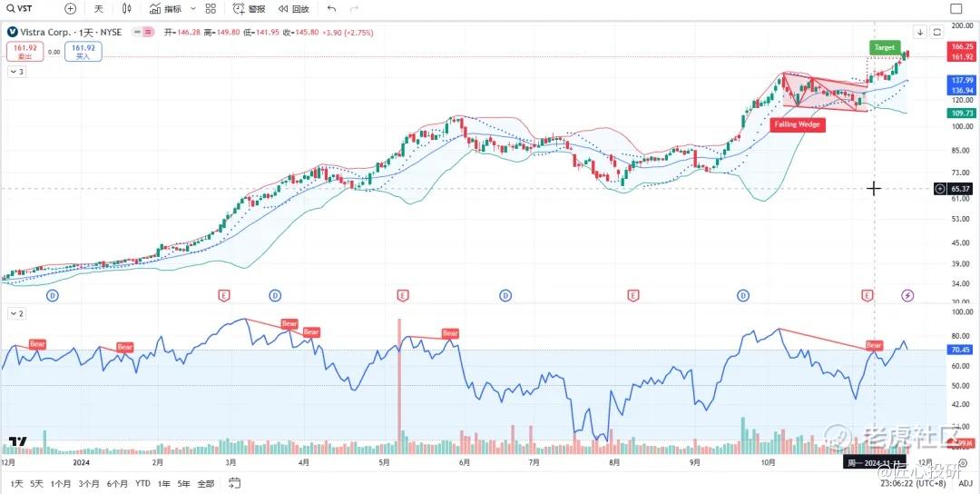
Task: Select the 1天 time range
Action: (16, 483)
